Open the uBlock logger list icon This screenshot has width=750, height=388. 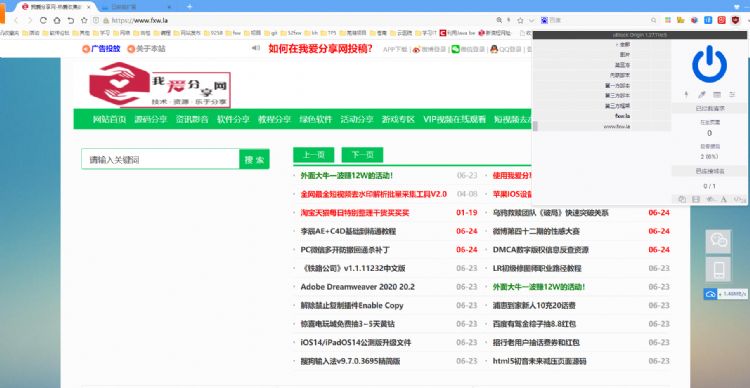point(717,95)
